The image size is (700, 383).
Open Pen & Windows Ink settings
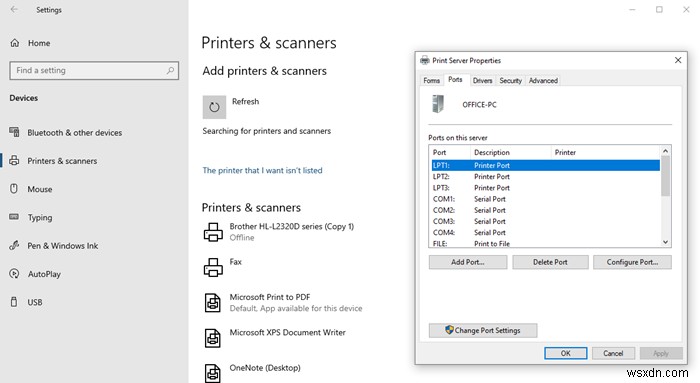54,246
